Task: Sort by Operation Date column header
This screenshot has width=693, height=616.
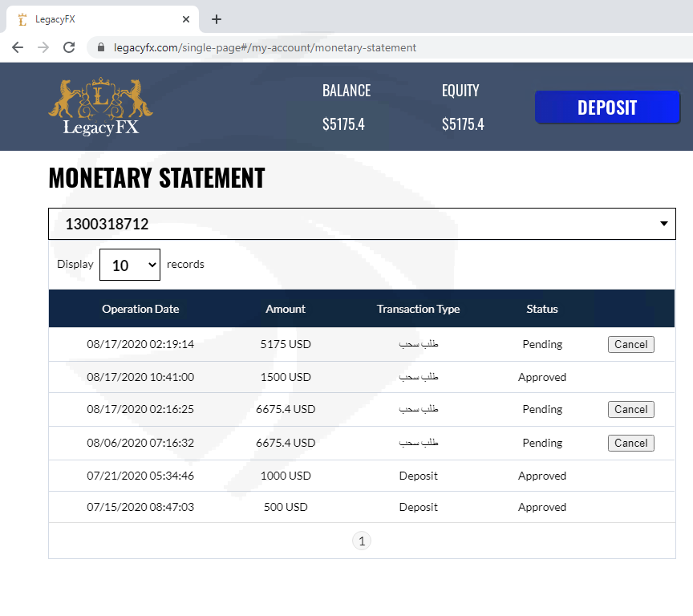Action: pos(140,309)
